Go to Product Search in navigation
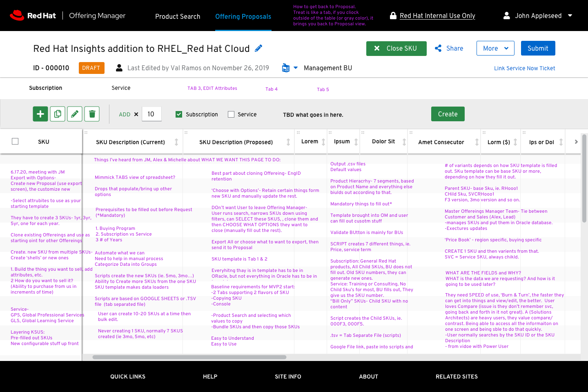This screenshot has width=588, height=392. (x=178, y=16)
